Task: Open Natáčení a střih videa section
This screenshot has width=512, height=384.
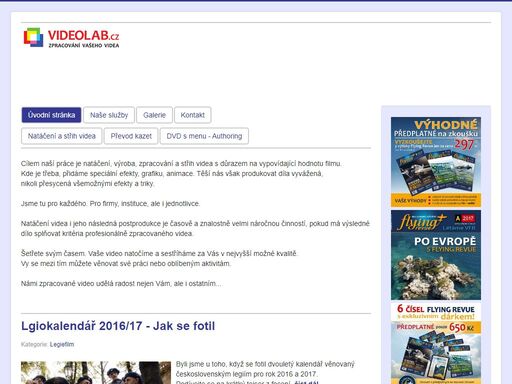Action: [62, 136]
